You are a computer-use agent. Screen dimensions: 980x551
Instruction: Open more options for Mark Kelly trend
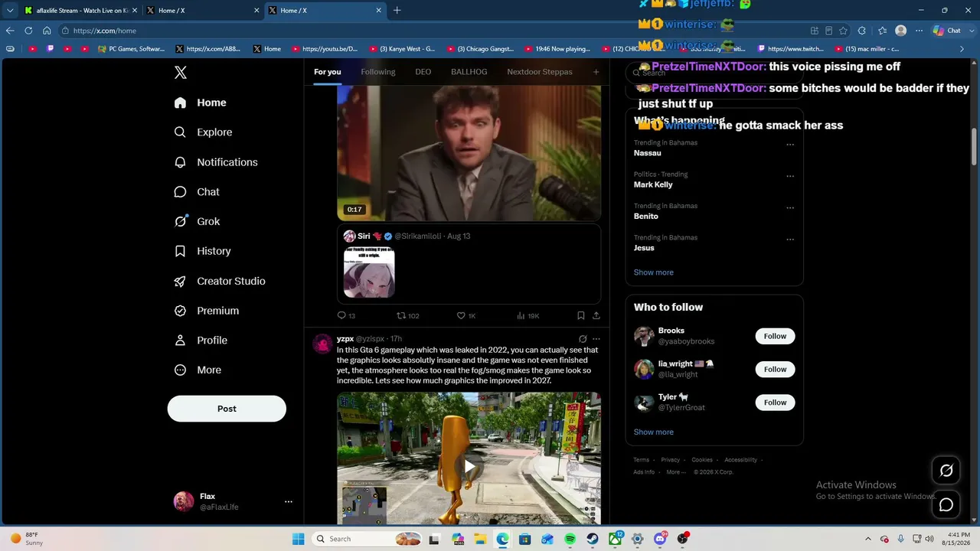tap(790, 176)
